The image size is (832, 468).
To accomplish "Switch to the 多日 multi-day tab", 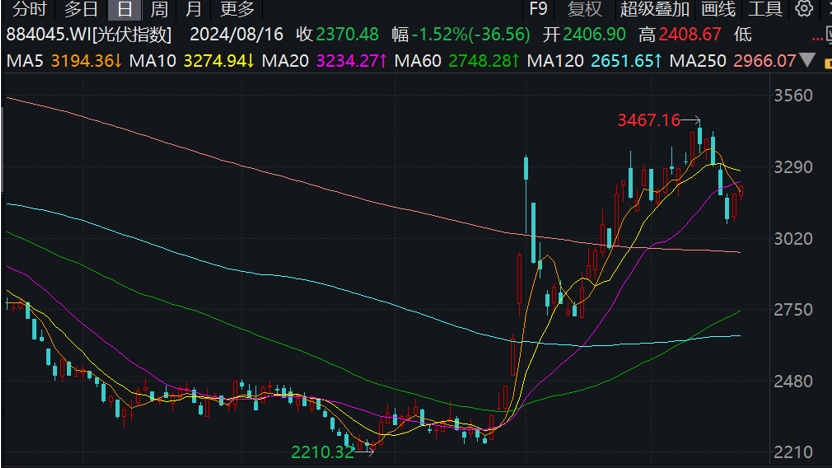I will tap(81, 8).
